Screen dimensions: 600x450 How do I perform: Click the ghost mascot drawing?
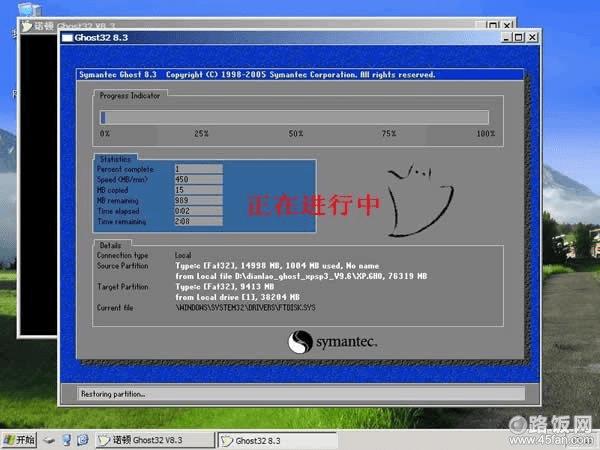click(x=421, y=201)
